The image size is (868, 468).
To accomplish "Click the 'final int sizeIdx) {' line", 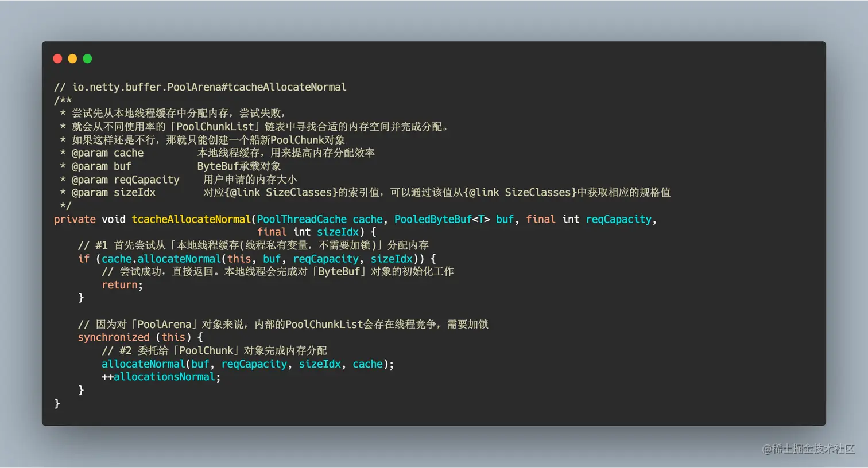I will [x=316, y=232].
